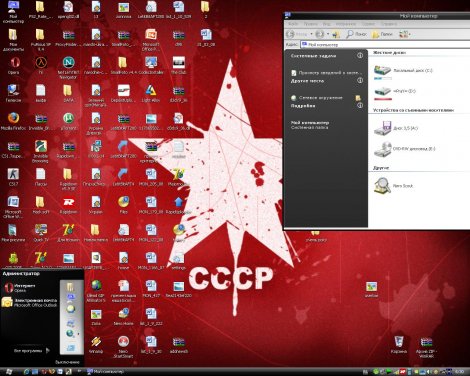Select the Новая папка desktop folder
This screenshot has height=376, width=470.
(96, 233)
